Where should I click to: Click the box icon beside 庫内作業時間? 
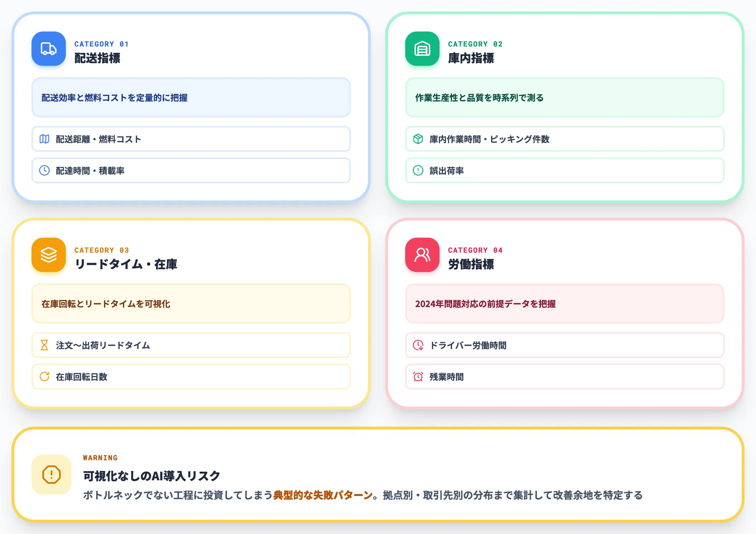click(418, 139)
